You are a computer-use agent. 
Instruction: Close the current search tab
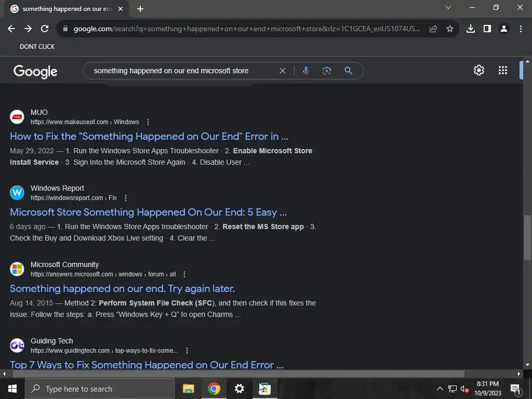point(121,9)
